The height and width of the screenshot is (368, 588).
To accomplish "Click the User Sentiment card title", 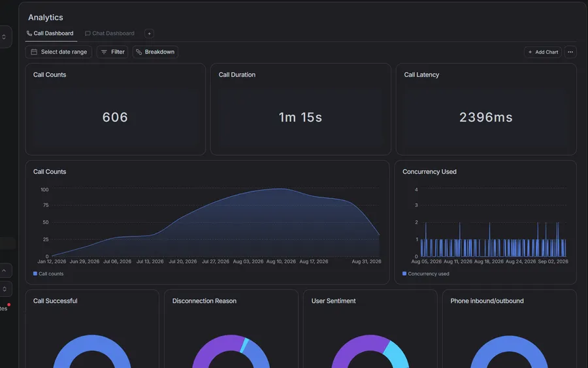I will [333, 301].
